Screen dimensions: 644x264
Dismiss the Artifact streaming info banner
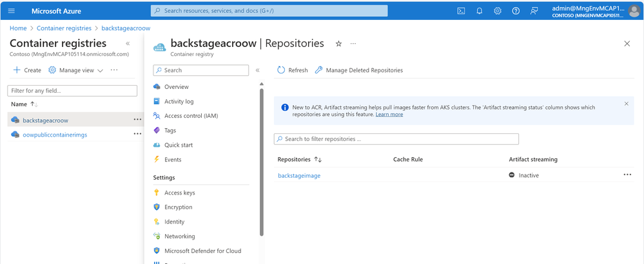(x=626, y=103)
